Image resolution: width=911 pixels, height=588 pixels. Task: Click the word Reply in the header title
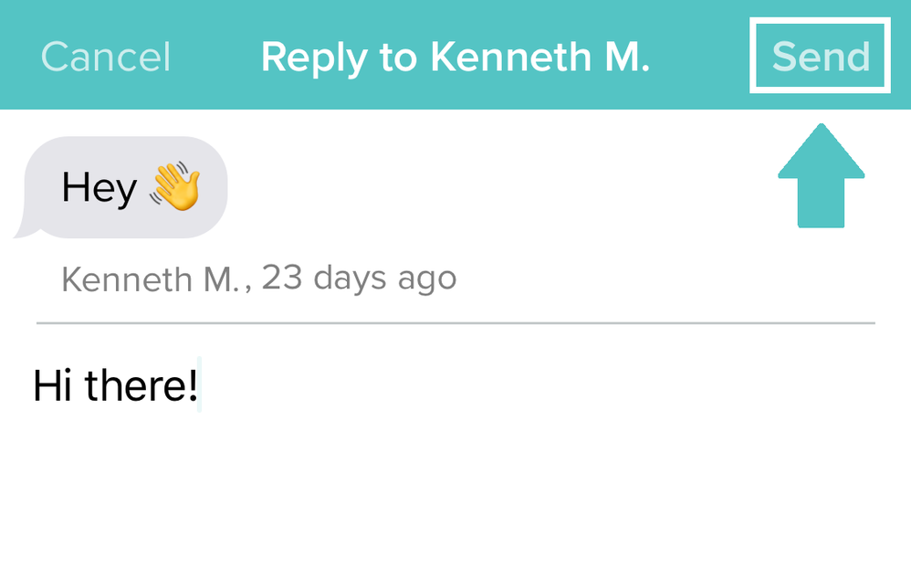coord(315,57)
